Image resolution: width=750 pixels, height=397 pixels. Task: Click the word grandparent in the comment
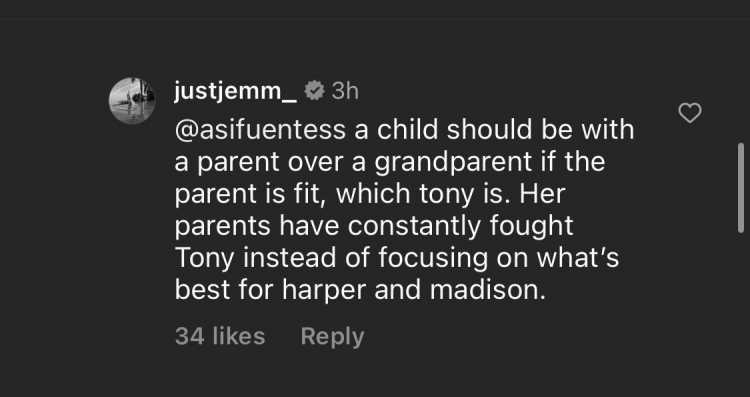[x=452, y=163]
